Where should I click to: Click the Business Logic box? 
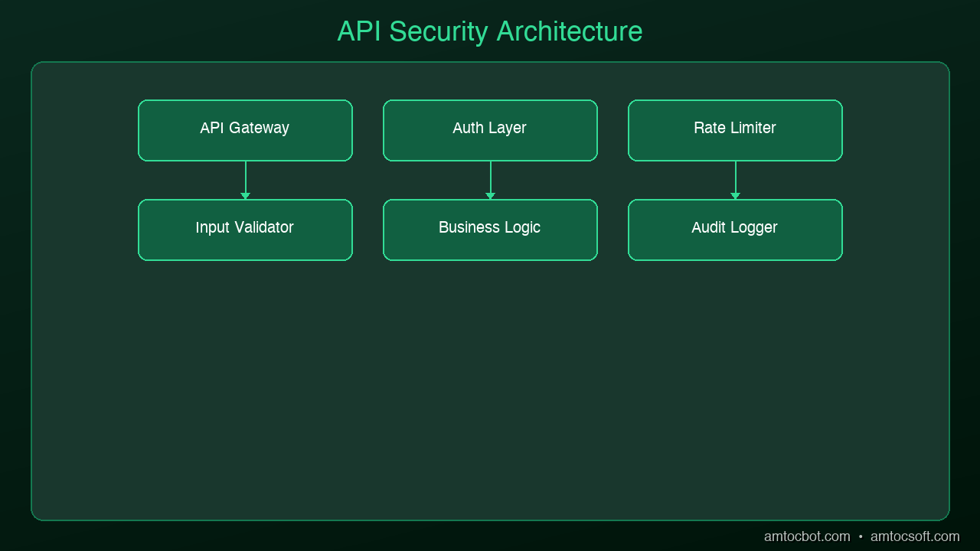(490, 230)
